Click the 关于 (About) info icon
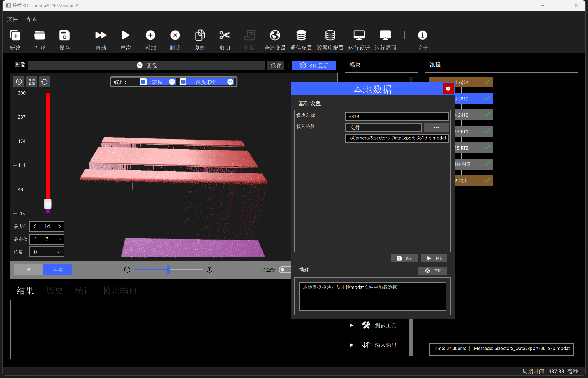The height and width of the screenshot is (378, 588). (x=422, y=35)
